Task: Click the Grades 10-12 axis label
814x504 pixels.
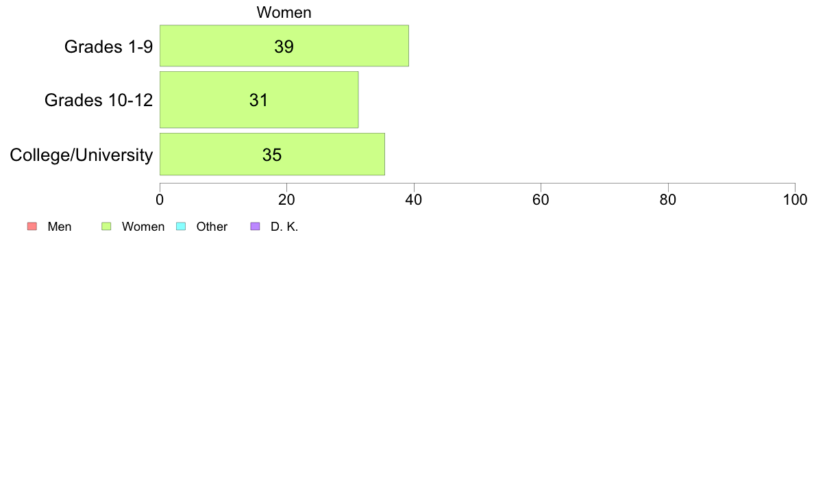Action: pos(99,100)
